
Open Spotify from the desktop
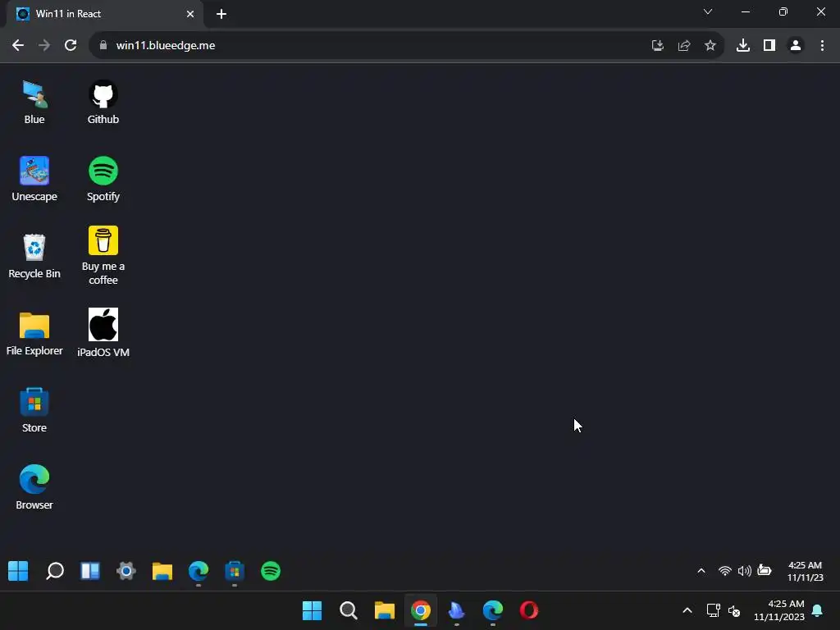point(103,180)
